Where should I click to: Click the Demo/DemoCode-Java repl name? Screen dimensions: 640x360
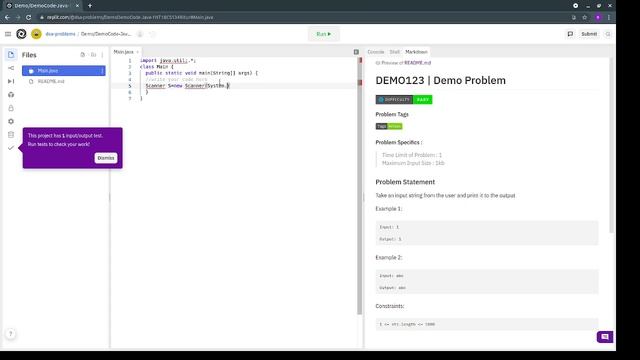[106, 34]
